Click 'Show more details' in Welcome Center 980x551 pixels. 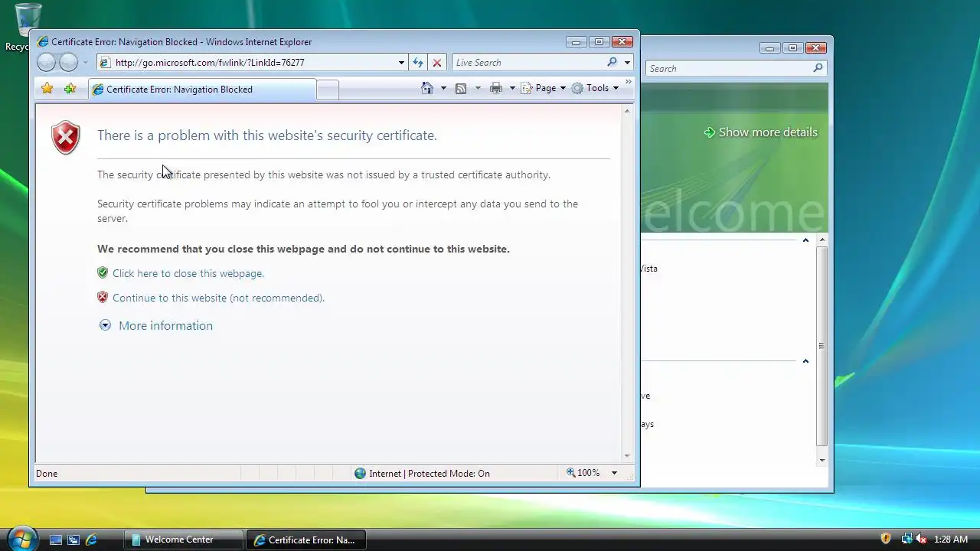coord(760,132)
